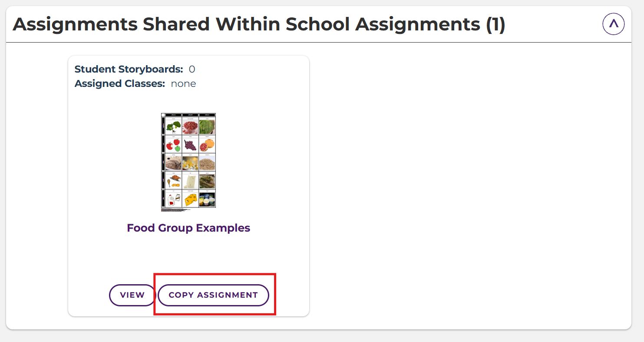The height and width of the screenshot is (342, 644).
Task: Click the Student Storyboards label
Action: click(129, 69)
